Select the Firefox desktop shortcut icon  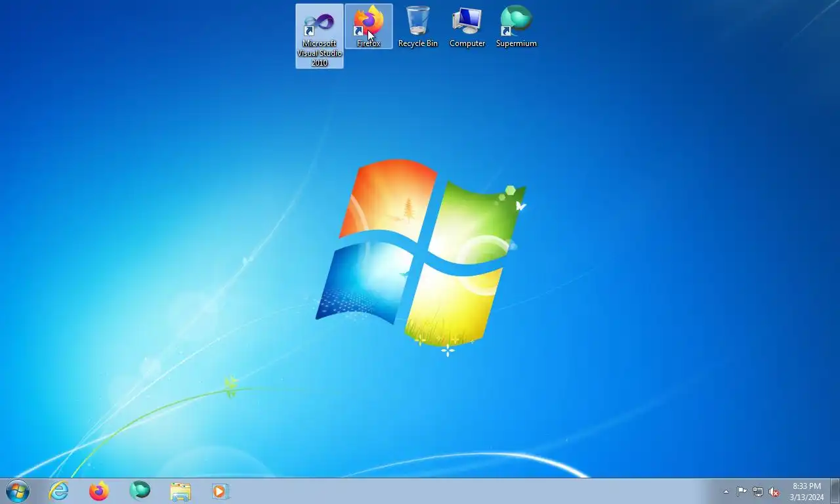(x=369, y=26)
